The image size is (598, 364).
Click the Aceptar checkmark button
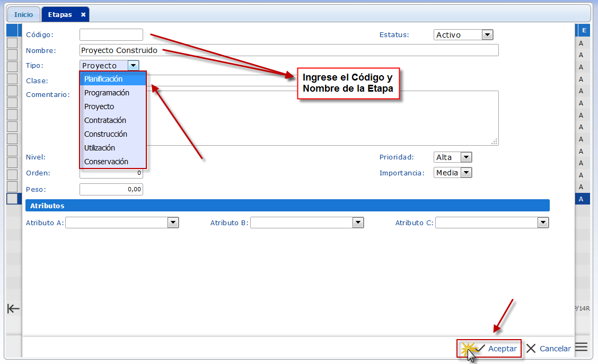click(496, 349)
